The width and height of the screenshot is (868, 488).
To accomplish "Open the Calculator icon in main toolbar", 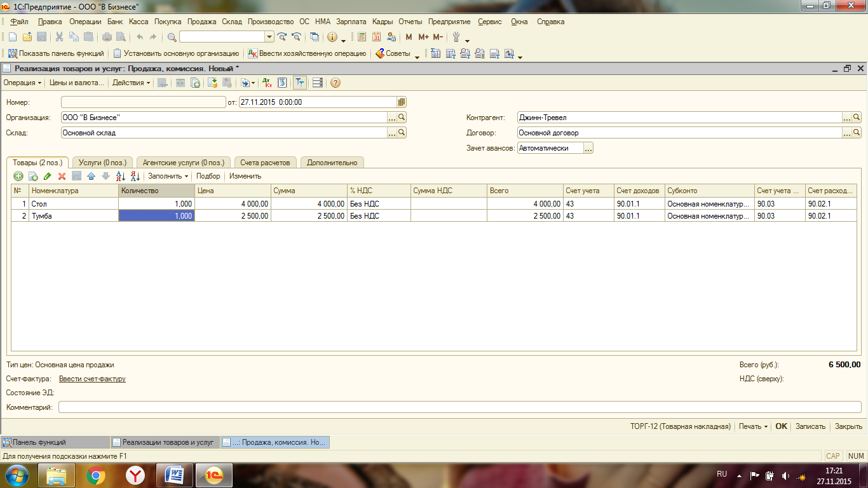I will tap(362, 37).
